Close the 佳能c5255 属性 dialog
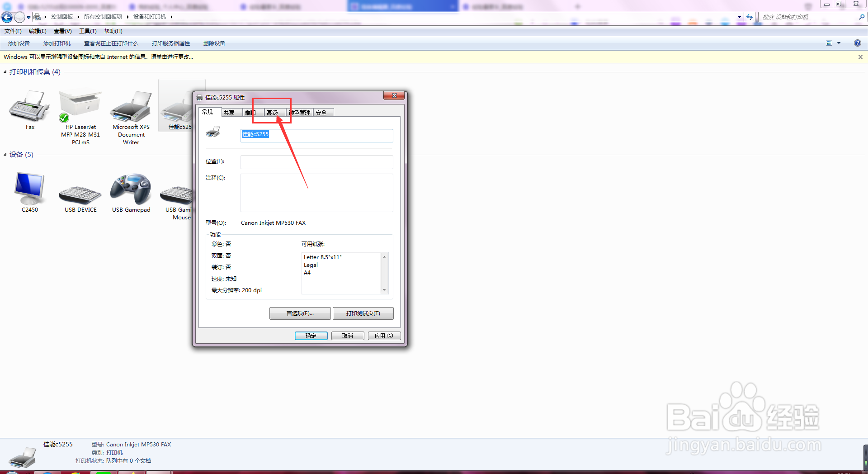 point(394,95)
